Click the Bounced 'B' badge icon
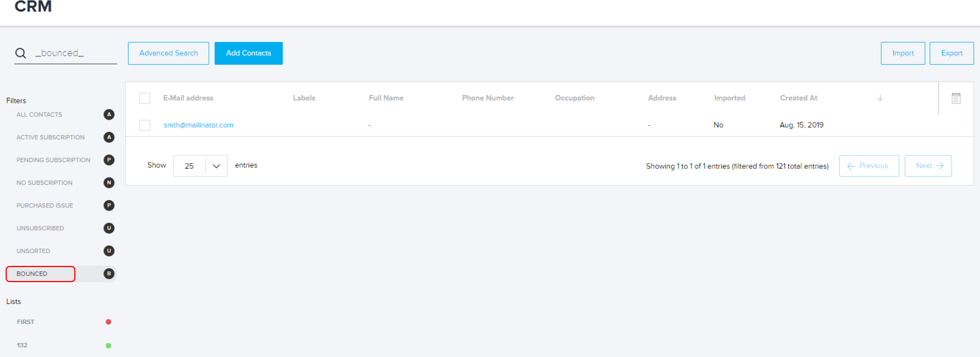The width and height of the screenshot is (980, 357). 109,274
